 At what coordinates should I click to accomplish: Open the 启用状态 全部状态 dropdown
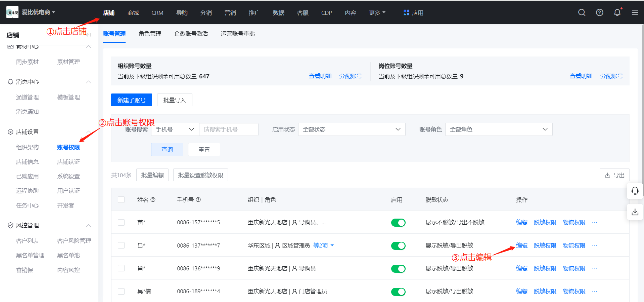click(x=352, y=129)
